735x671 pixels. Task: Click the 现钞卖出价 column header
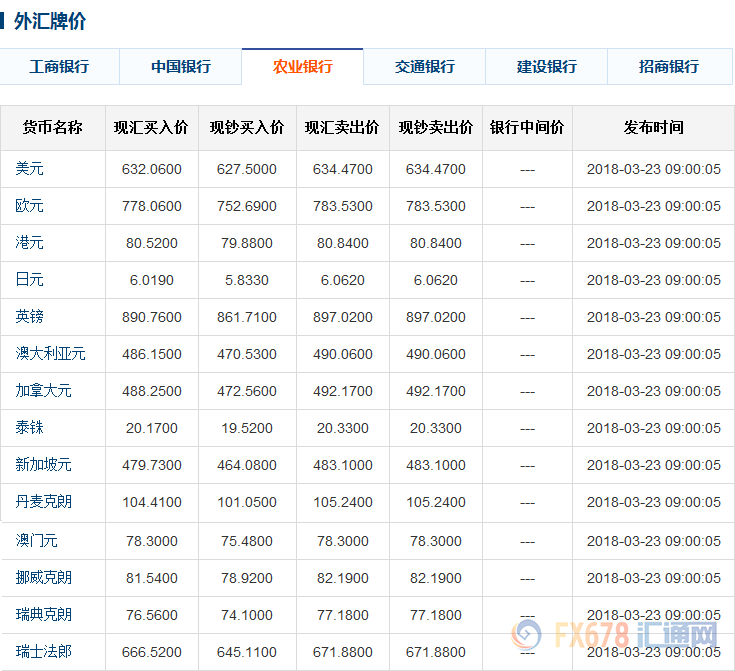pos(436,128)
